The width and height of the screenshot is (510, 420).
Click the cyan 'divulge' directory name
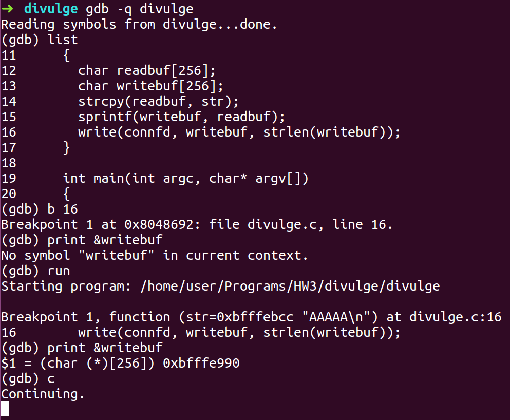51,9
